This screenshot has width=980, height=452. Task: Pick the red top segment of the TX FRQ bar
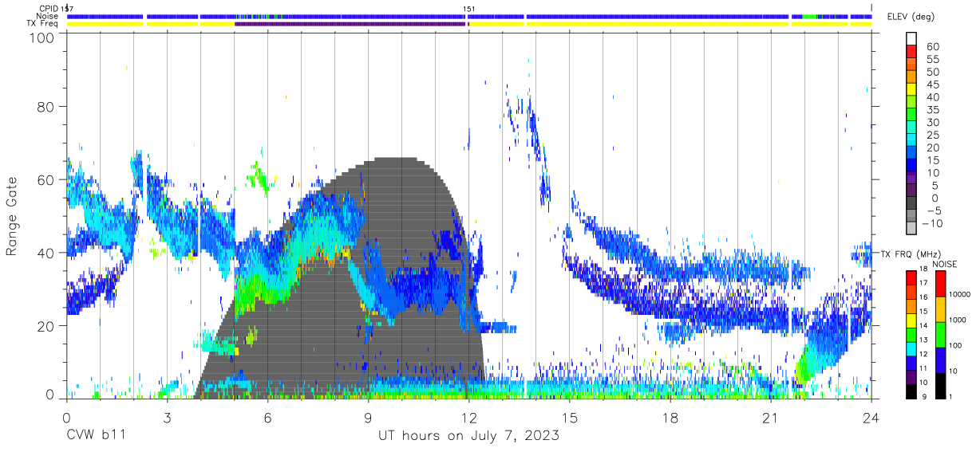911,278
